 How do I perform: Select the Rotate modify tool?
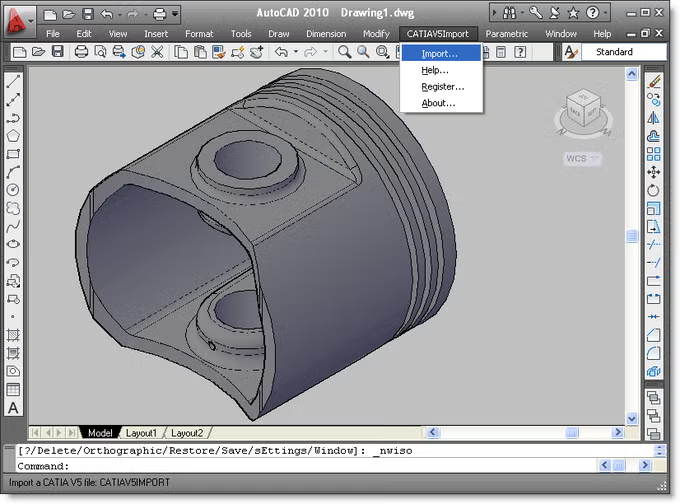654,190
